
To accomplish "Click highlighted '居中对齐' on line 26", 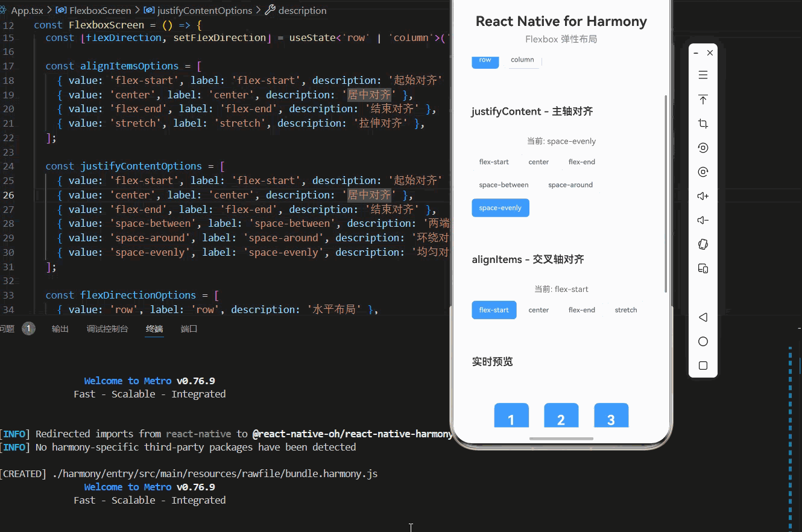I will tap(369, 195).
